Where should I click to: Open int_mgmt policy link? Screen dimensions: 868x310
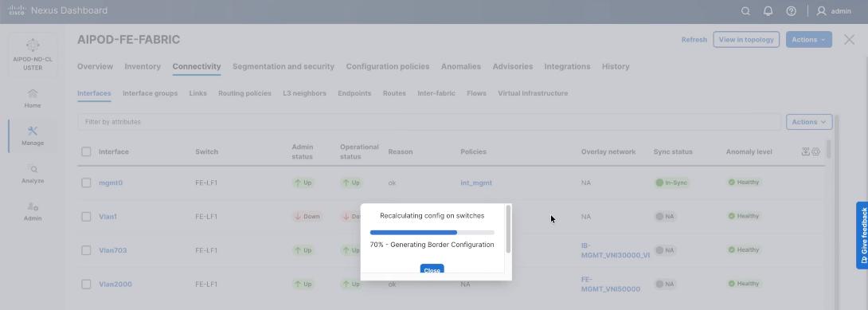pyautogui.click(x=476, y=182)
